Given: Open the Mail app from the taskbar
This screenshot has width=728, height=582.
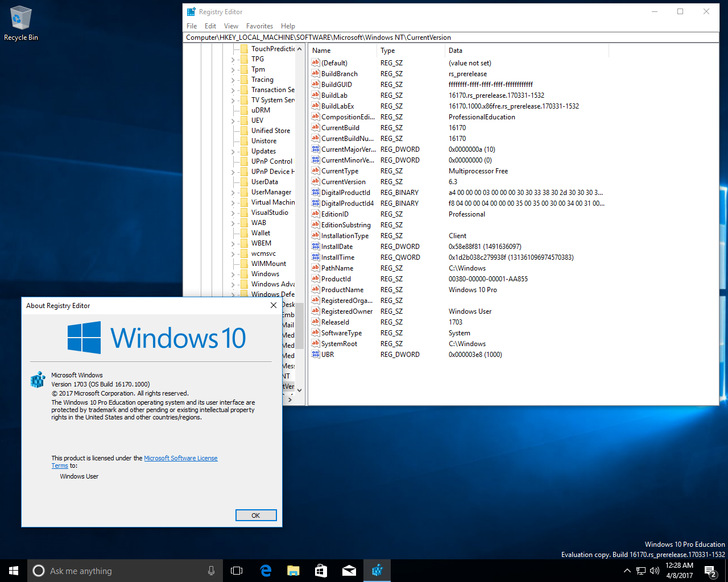Looking at the screenshot, I should point(349,571).
